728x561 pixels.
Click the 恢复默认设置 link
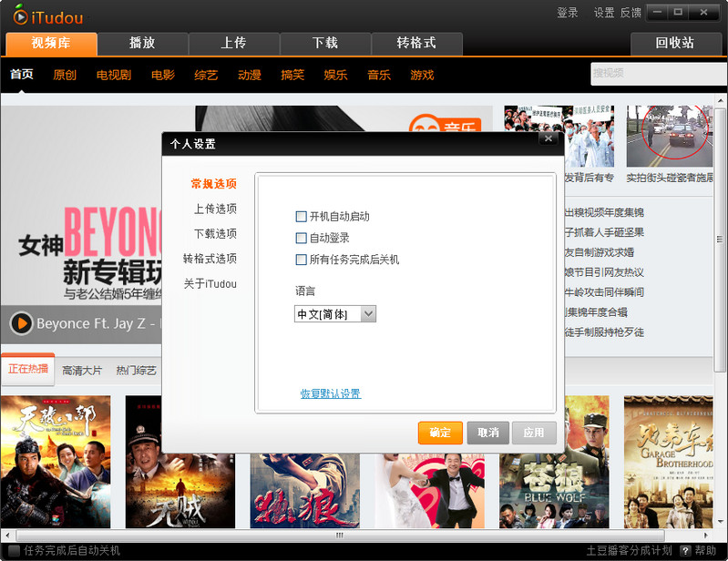[x=331, y=394]
